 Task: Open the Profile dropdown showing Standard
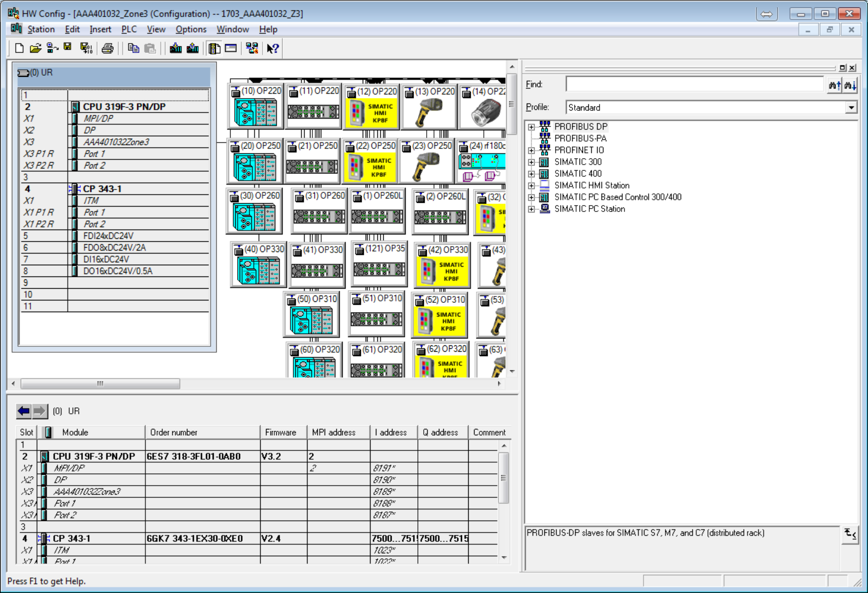pos(851,107)
